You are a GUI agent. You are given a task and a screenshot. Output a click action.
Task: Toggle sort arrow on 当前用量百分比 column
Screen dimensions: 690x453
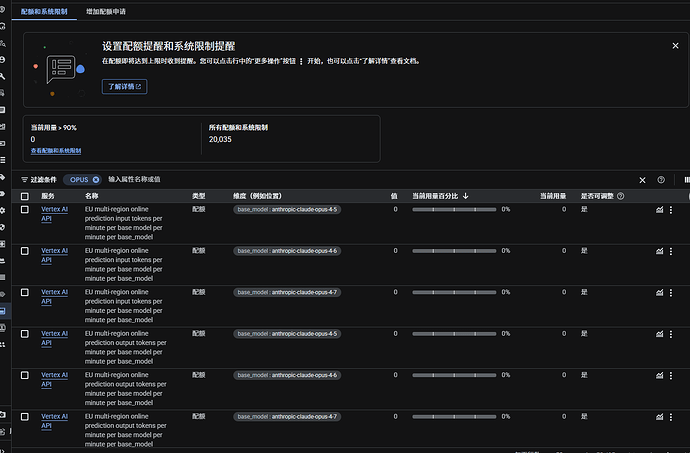(466, 196)
